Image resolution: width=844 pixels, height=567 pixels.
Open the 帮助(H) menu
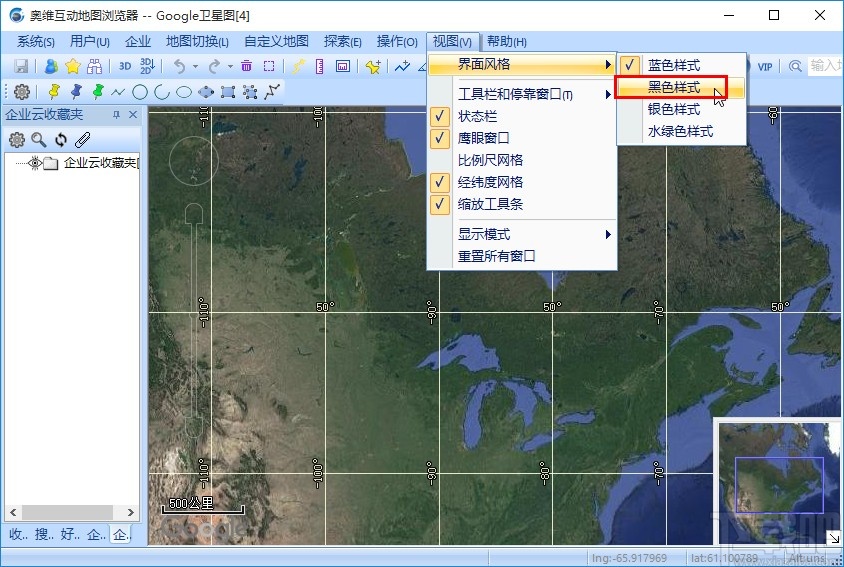(x=507, y=41)
